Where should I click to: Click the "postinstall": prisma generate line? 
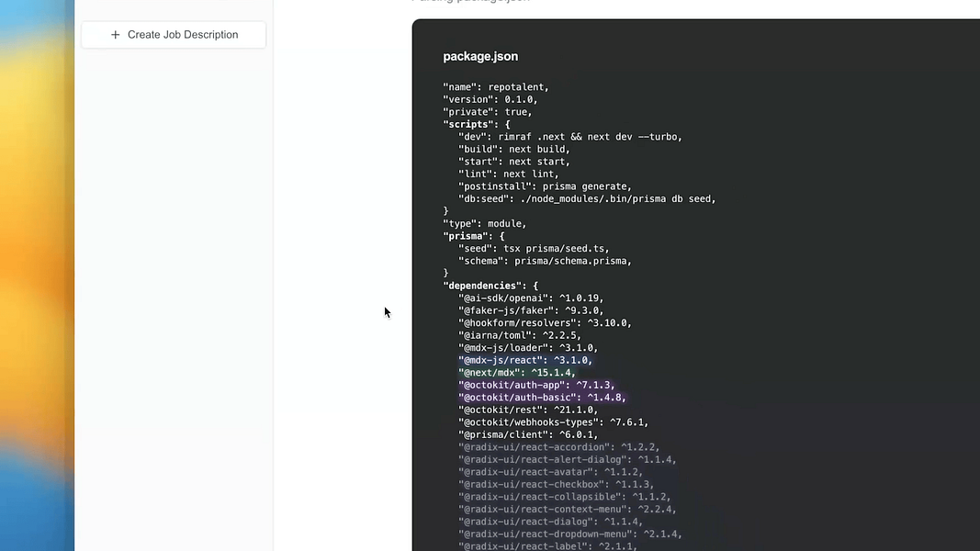(x=545, y=186)
